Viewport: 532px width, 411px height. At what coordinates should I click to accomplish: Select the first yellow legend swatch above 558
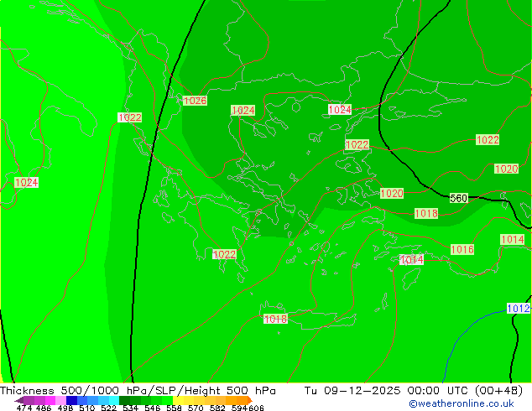coord(179,400)
